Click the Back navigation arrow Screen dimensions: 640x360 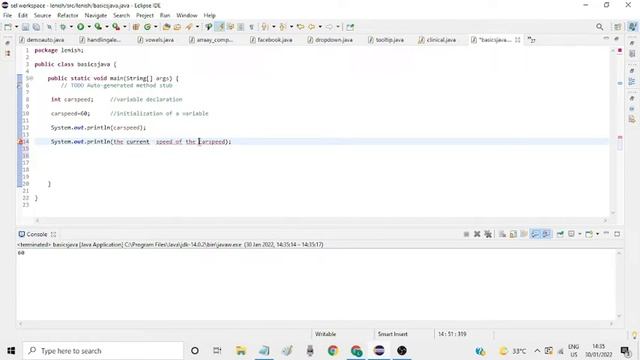[312, 27]
